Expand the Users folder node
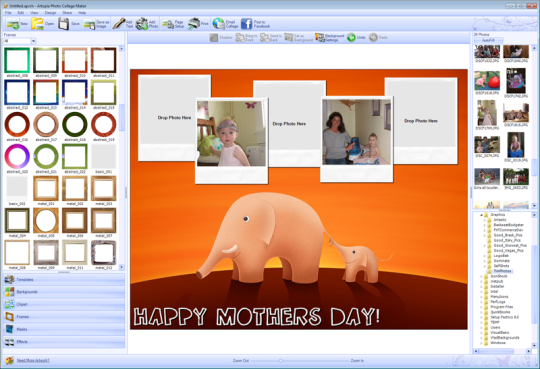Viewport: 540px width, 369px height. coord(481,328)
